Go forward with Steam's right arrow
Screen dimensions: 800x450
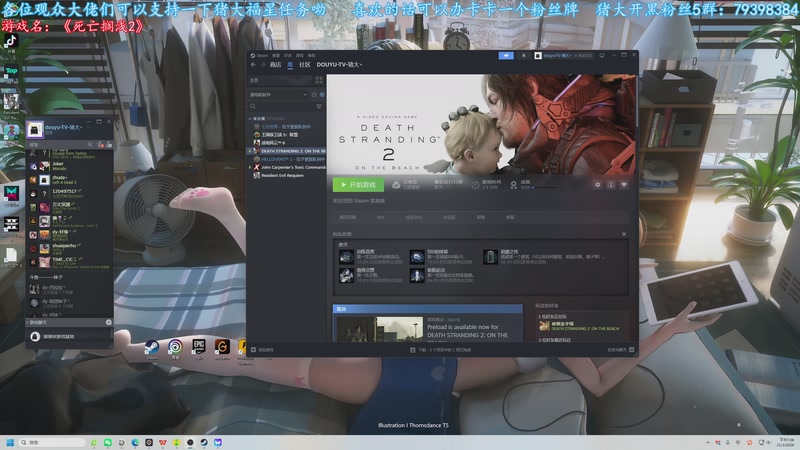click(263, 65)
